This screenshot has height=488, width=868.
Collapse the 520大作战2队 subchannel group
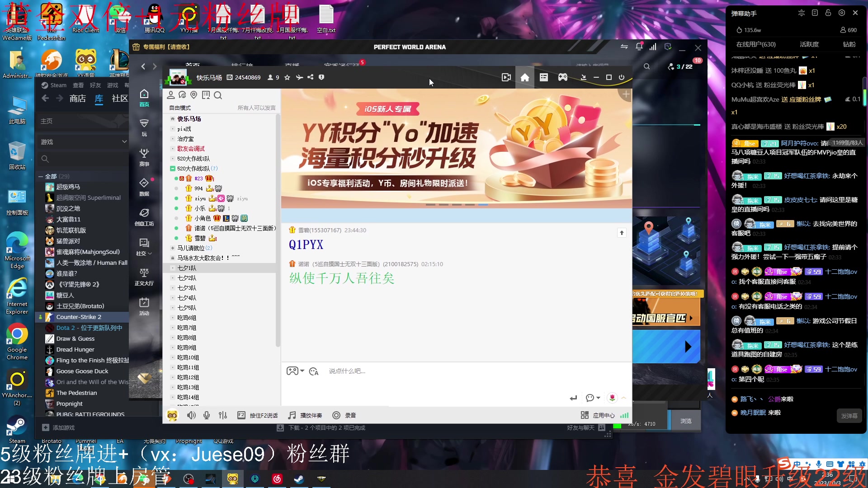(172, 168)
